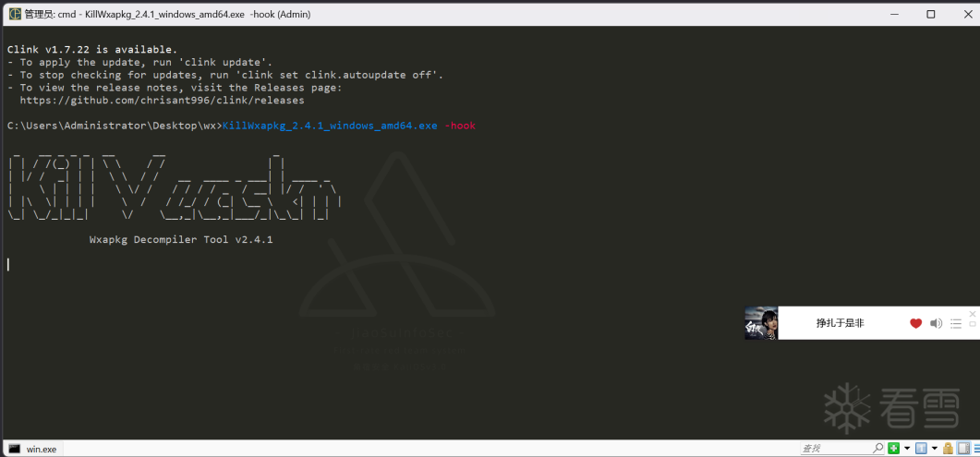Create a new console with the green plus

(894, 449)
